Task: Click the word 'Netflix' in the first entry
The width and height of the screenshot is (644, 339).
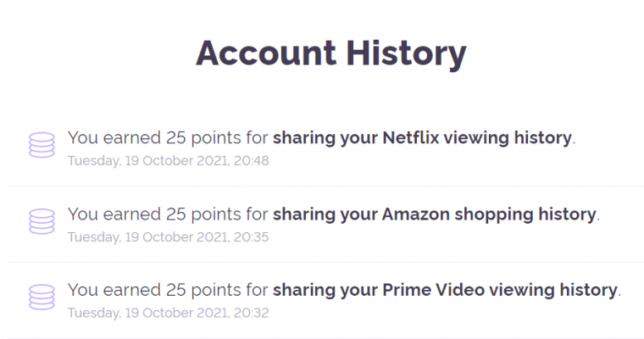Action: tap(412, 137)
